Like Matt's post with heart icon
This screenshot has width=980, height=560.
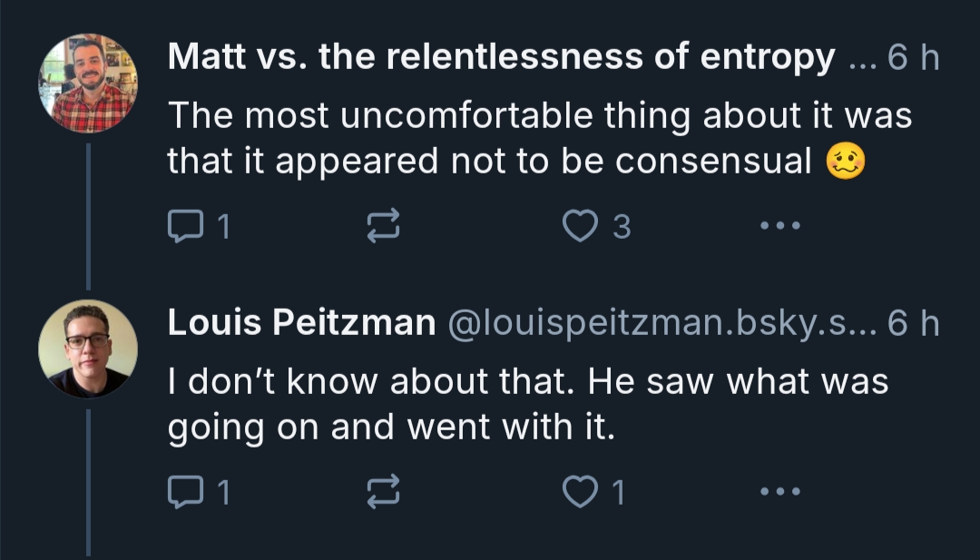pyautogui.click(x=578, y=227)
